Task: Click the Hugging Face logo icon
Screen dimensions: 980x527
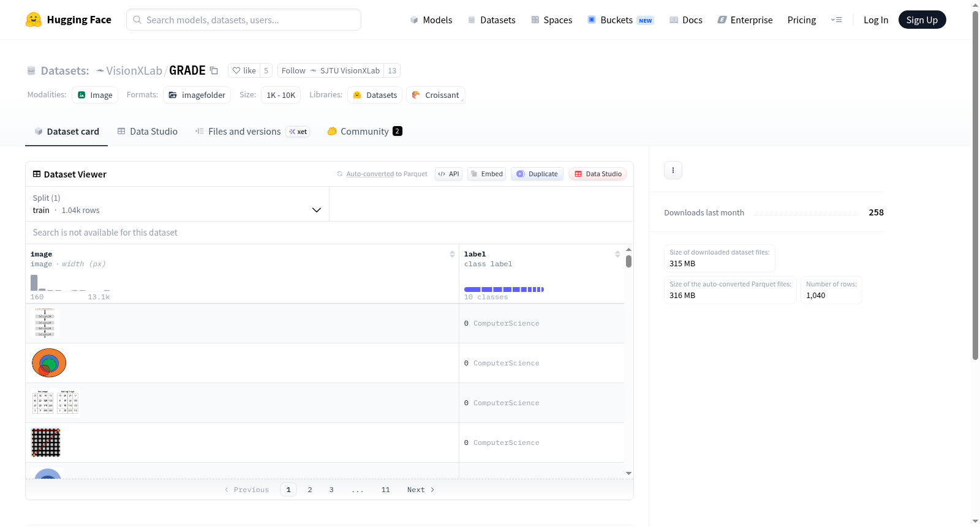Action: [x=34, y=20]
